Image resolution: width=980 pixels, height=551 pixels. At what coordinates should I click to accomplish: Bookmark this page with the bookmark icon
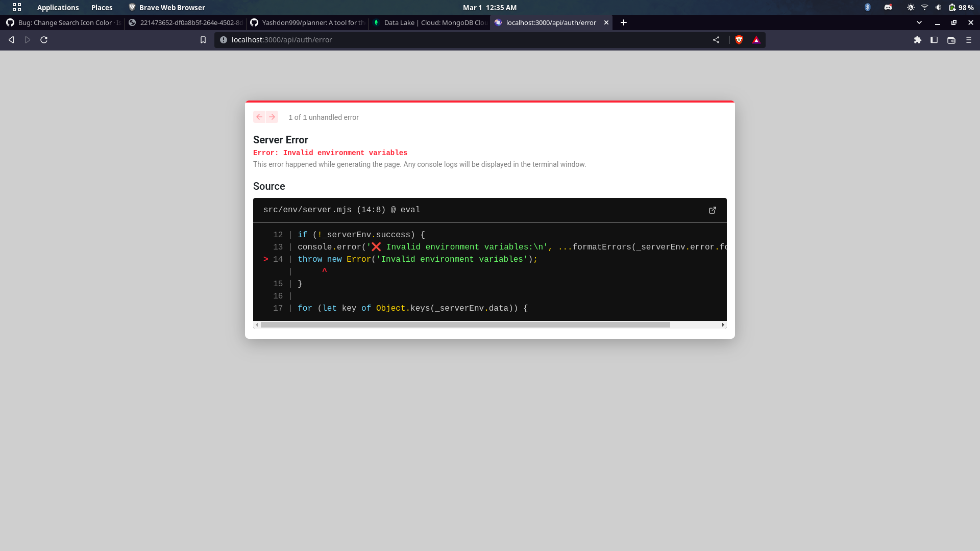click(203, 40)
